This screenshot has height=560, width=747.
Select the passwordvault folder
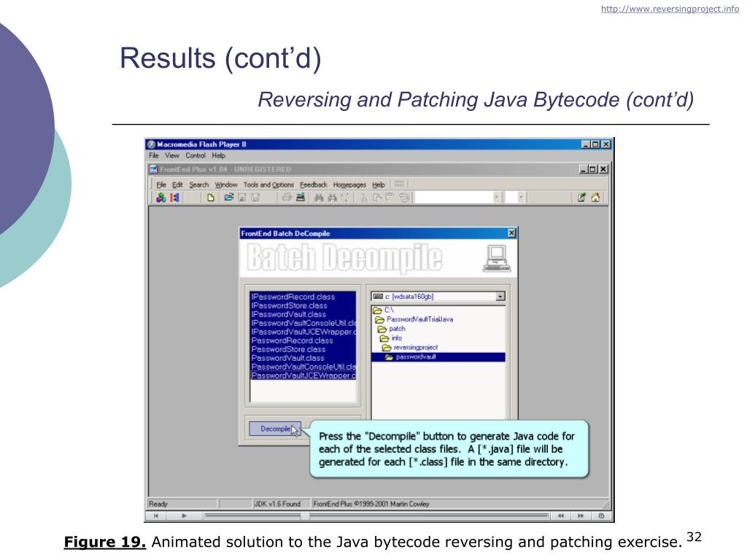438,357
